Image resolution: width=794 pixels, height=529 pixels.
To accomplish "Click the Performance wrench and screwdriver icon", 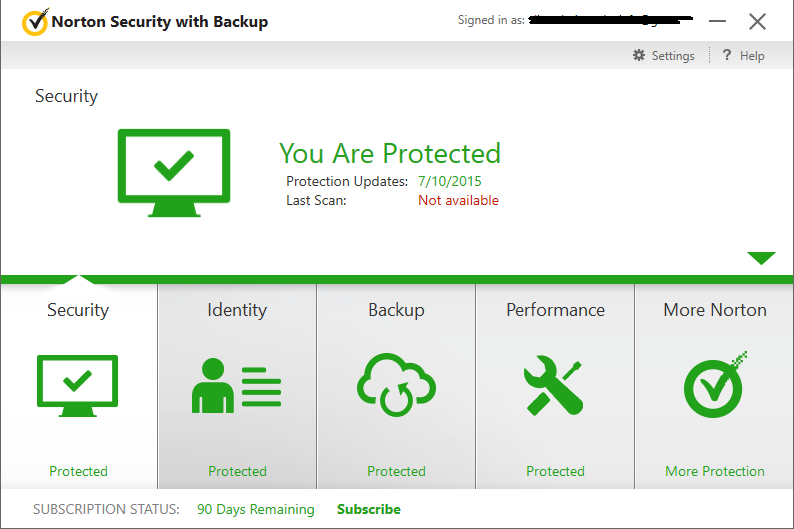I will (x=553, y=385).
